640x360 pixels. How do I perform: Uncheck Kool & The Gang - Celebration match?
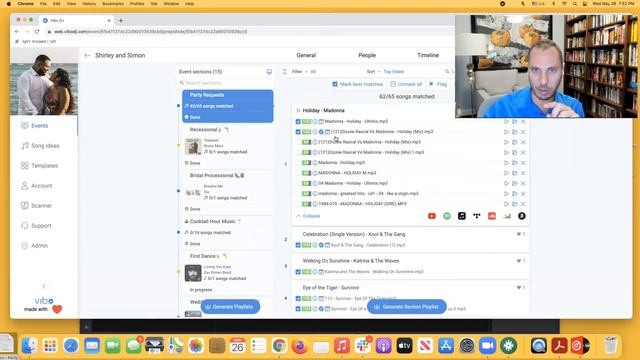(298, 245)
